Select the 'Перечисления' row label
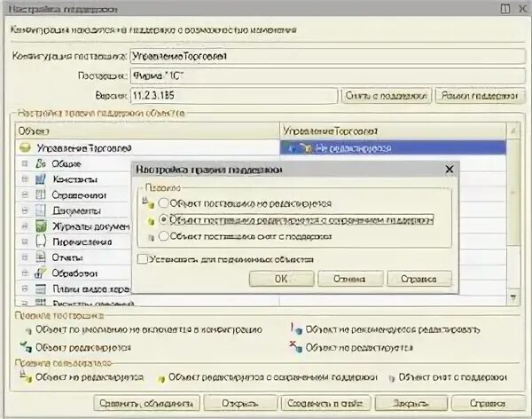 click(82, 242)
